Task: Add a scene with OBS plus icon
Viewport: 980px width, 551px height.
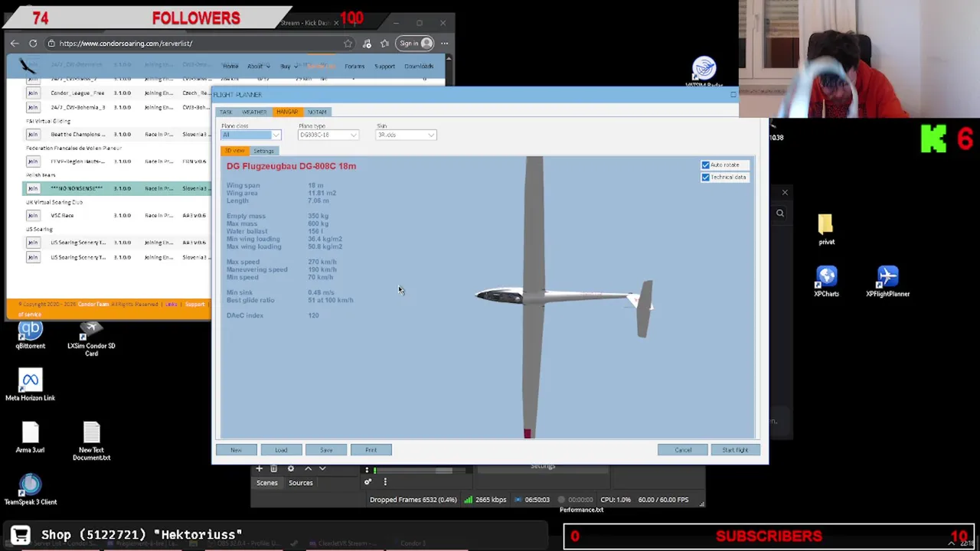Action: (259, 468)
